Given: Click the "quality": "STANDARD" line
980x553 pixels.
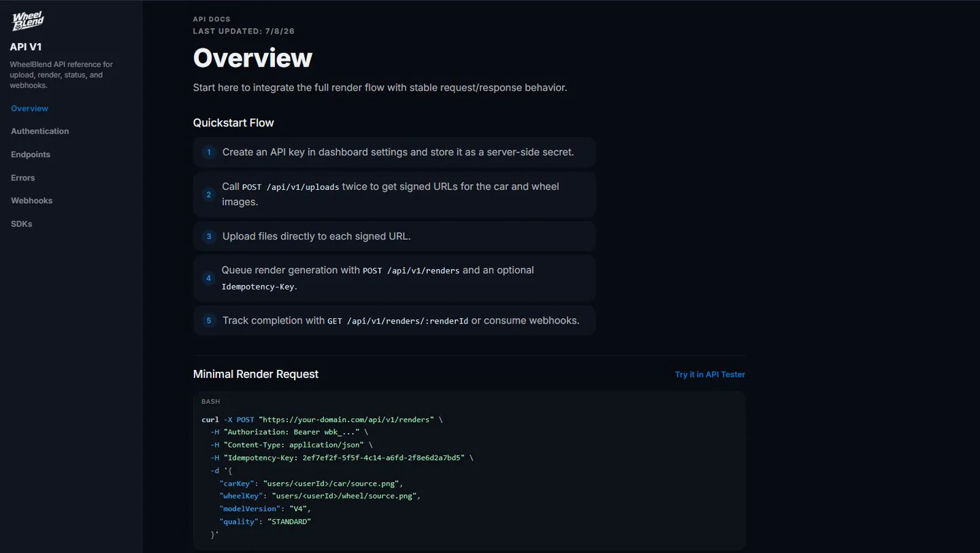Looking at the screenshot, I should 265,522.
